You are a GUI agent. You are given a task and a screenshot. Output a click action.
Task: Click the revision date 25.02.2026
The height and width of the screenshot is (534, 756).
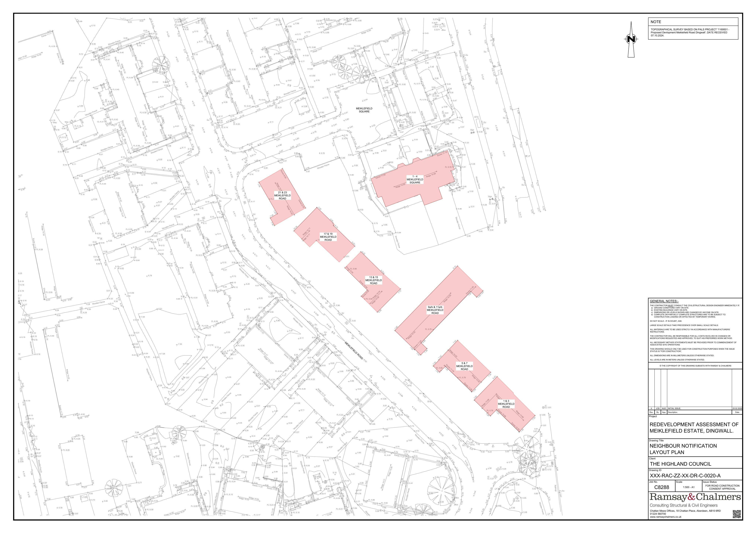pos(737,408)
